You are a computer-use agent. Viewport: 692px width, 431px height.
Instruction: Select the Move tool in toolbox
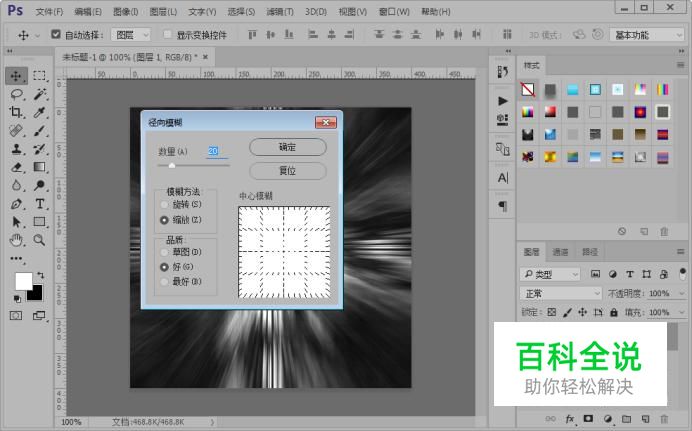click(16, 76)
